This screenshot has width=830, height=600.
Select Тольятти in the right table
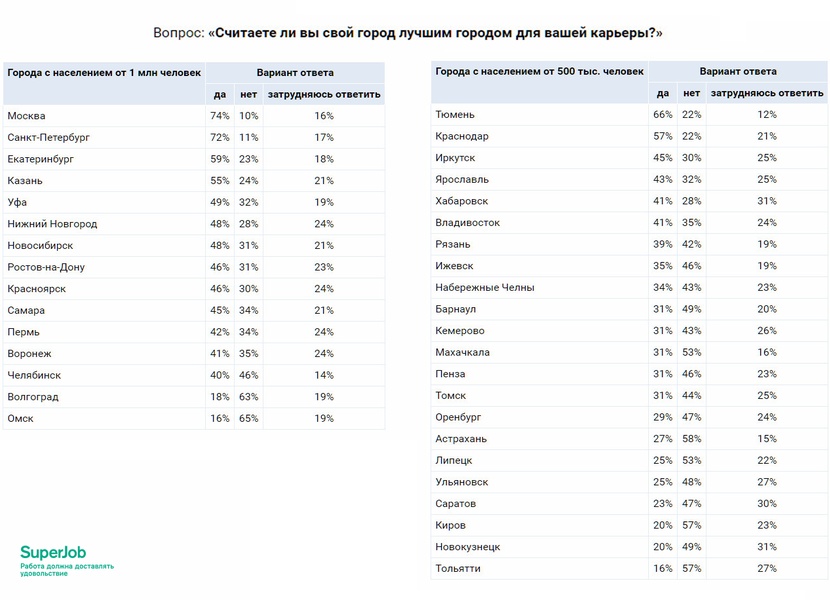[x=458, y=568]
